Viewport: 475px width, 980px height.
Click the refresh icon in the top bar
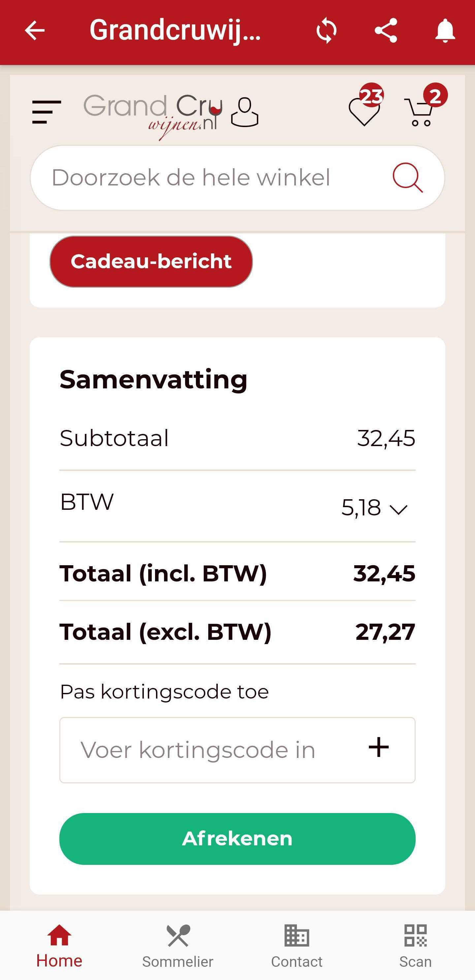[326, 30]
